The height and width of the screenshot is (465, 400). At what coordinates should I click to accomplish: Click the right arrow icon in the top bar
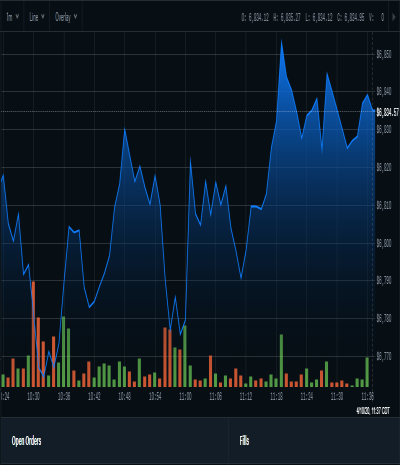[x=395, y=17]
